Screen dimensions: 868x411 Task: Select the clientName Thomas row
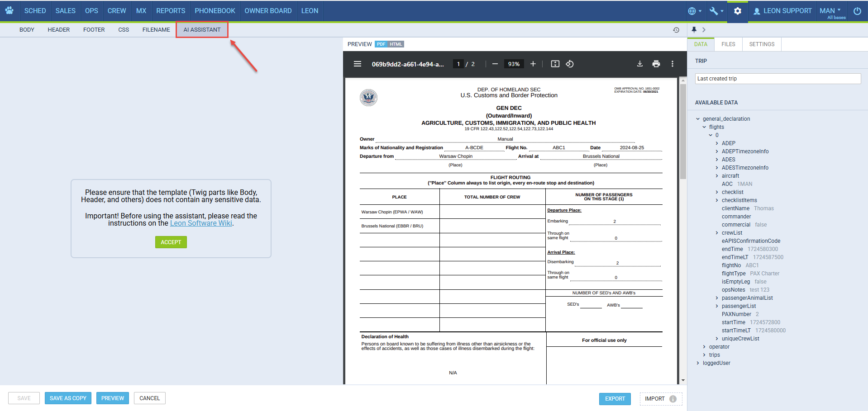coord(748,208)
